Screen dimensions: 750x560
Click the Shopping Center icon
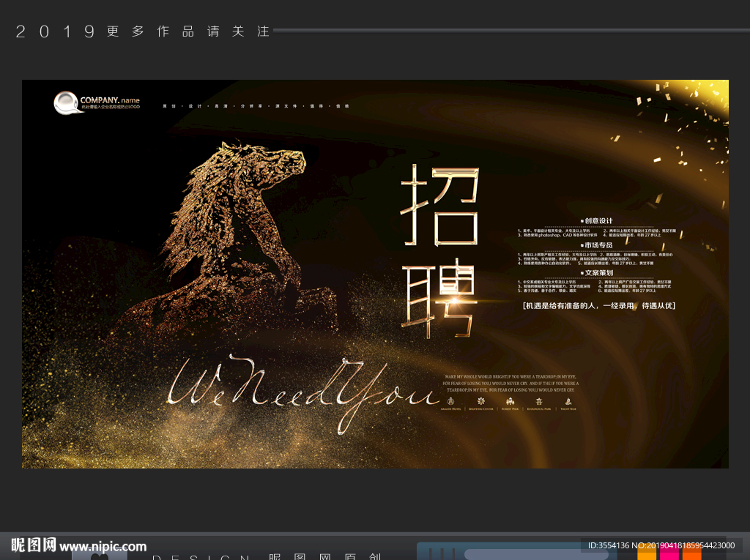[x=480, y=401]
